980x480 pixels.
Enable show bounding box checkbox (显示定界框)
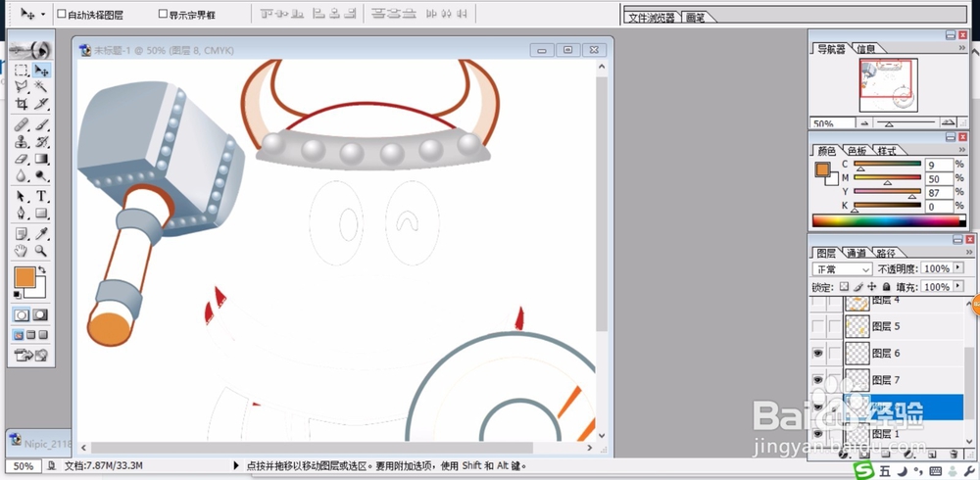(163, 14)
